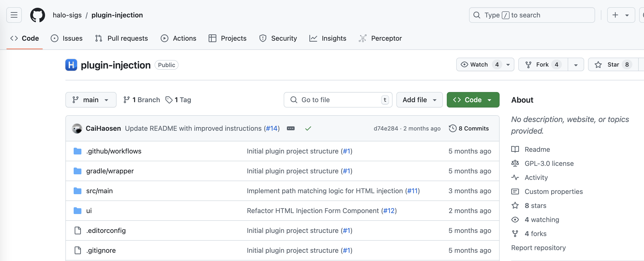Screen dimensions: 644x261
Task: Open the plugin-injection breadcrumb link
Action: coord(117,15)
